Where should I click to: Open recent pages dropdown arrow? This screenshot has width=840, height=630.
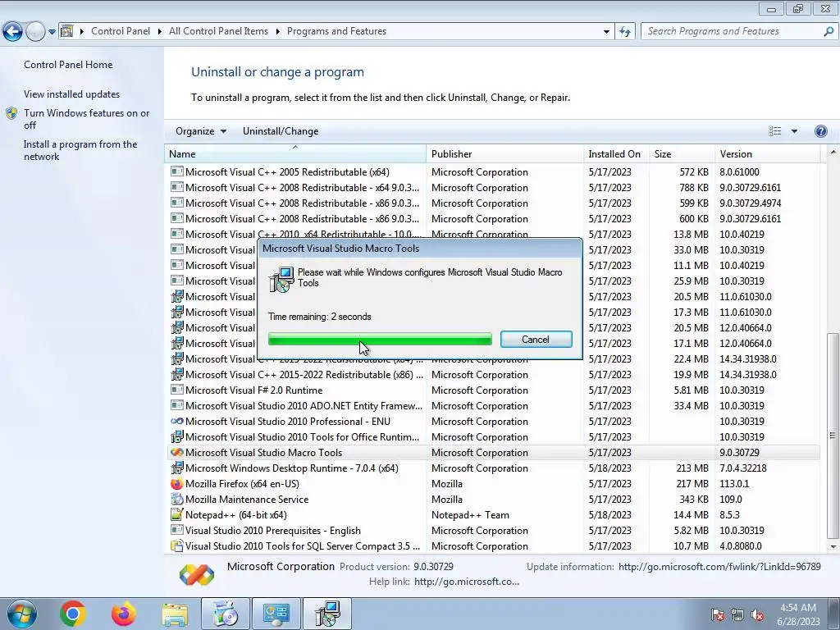tap(52, 32)
